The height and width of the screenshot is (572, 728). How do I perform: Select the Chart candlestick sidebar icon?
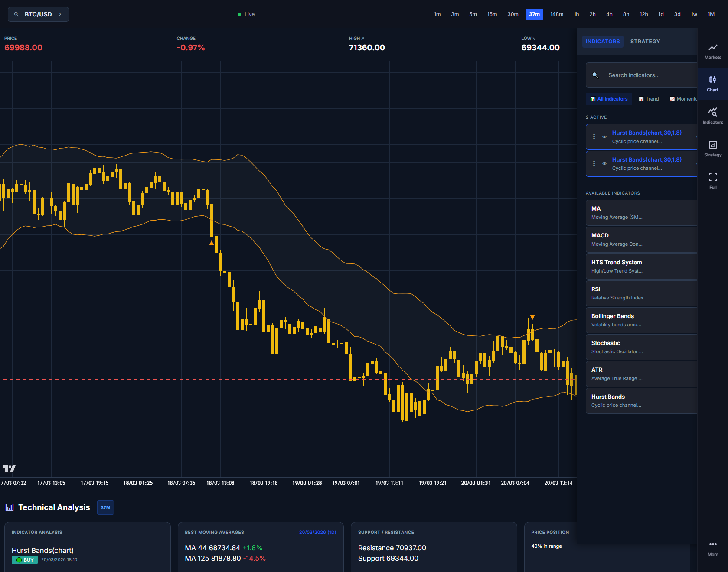point(713,84)
